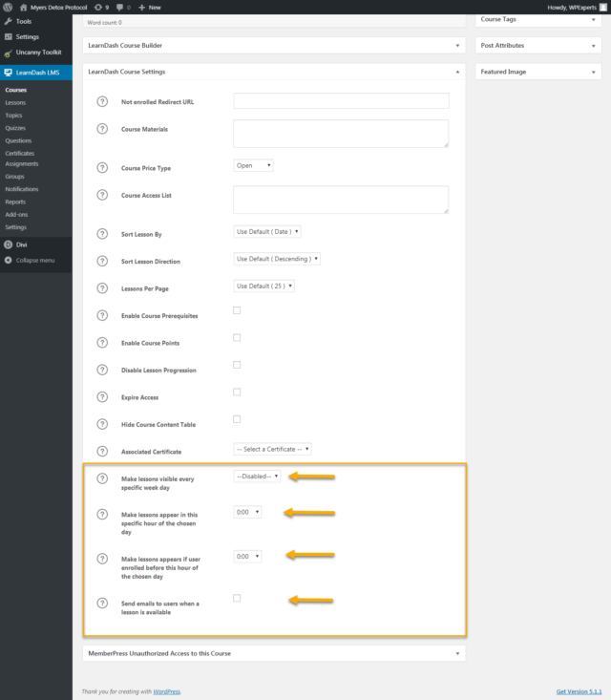Click the Settings sidebar icon
611x700 pixels.
[8, 36]
